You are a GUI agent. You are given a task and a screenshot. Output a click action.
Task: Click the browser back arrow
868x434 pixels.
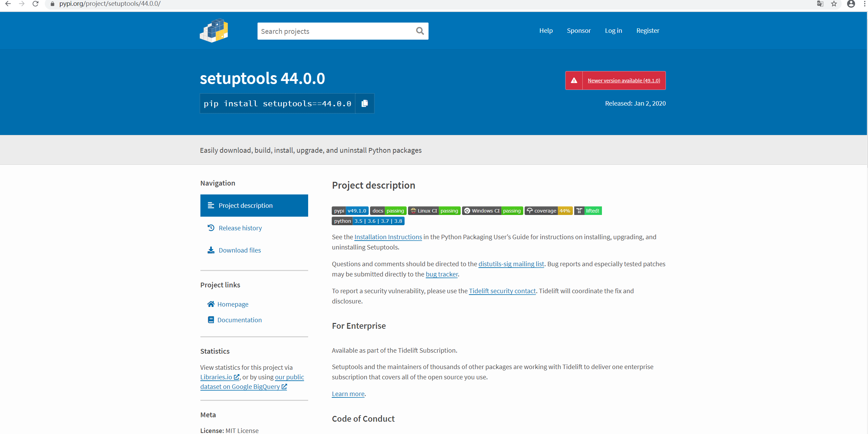pyautogui.click(x=8, y=4)
